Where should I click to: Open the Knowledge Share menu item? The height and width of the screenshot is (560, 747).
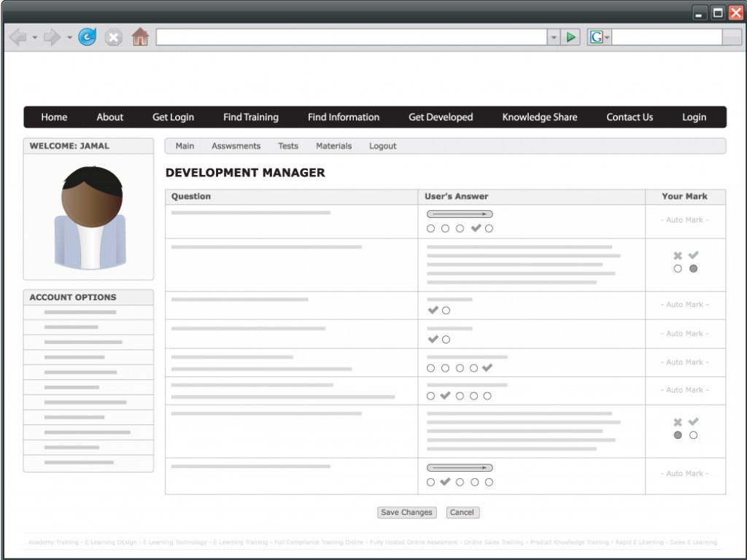point(540,117)
